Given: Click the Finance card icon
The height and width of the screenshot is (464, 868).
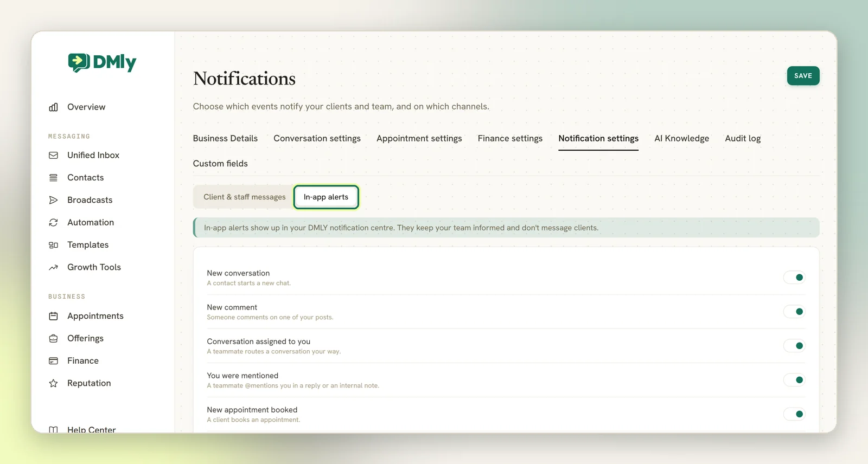Looking at the screenshot, I should click(x=53, y=361).
